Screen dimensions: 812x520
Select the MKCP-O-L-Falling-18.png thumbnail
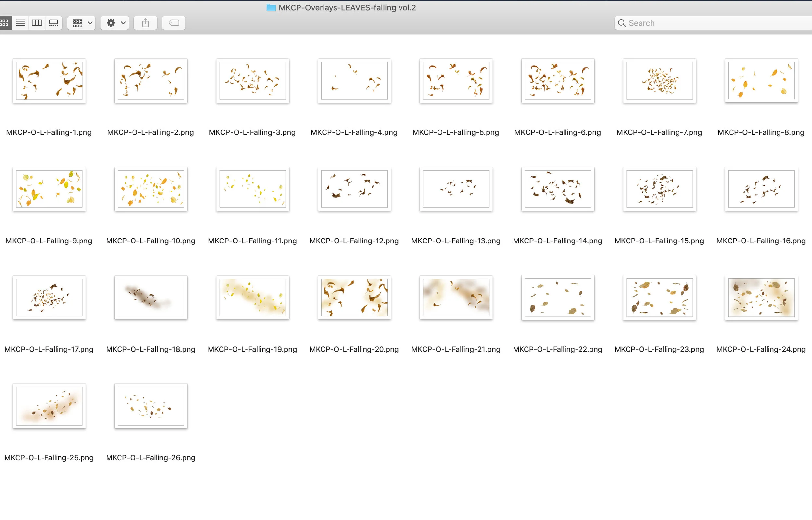click(x=151, y=297)
